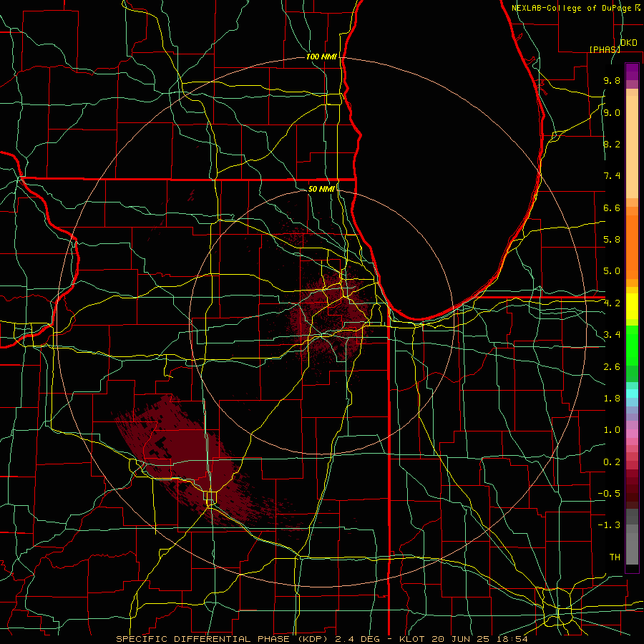Select the 6.6 scale label
644x644 pixels.
[612, 208]
